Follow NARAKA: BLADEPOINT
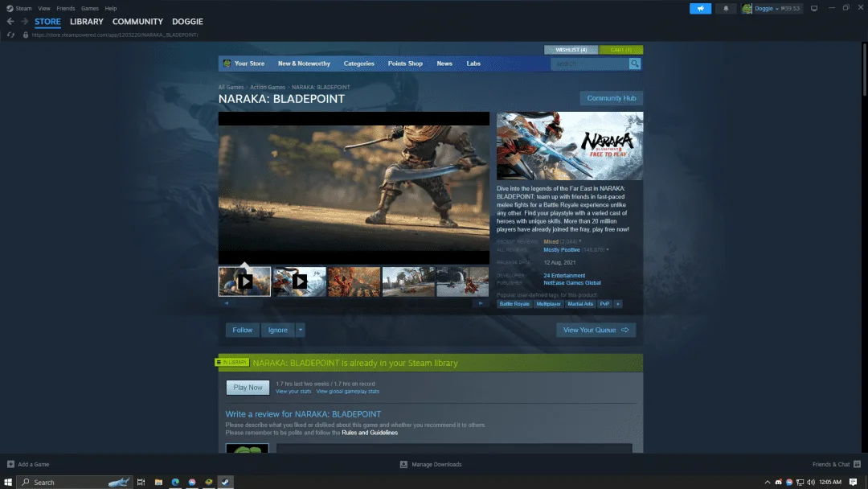This screenshot has width=868, height=489. pyautogui.click(x=243, y=330)
